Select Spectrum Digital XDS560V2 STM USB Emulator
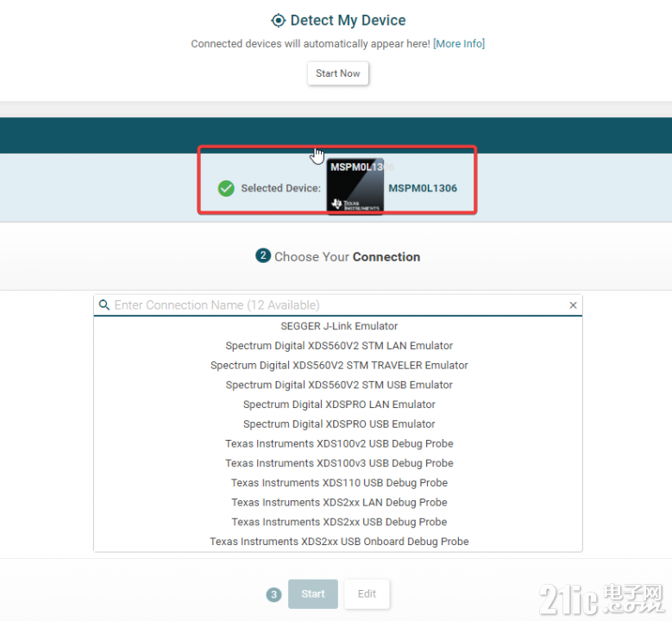This screenshot has width=672, height=621. point(339,385)
